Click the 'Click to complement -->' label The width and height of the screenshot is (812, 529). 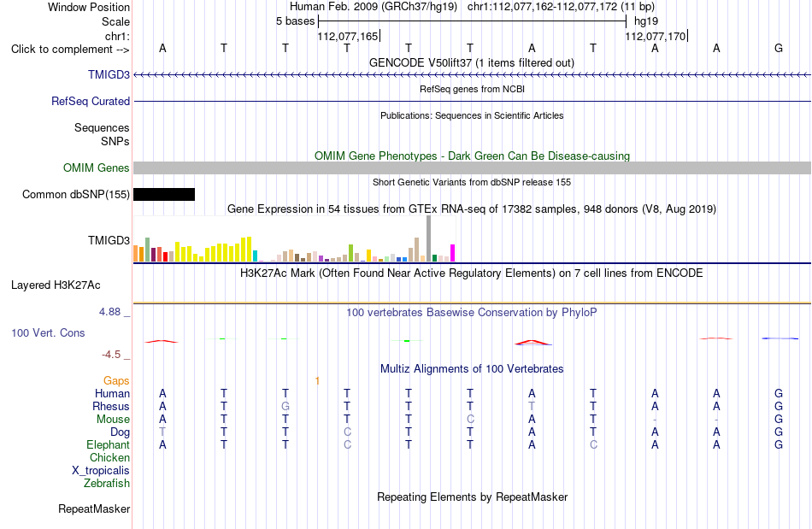coord(70,50)
